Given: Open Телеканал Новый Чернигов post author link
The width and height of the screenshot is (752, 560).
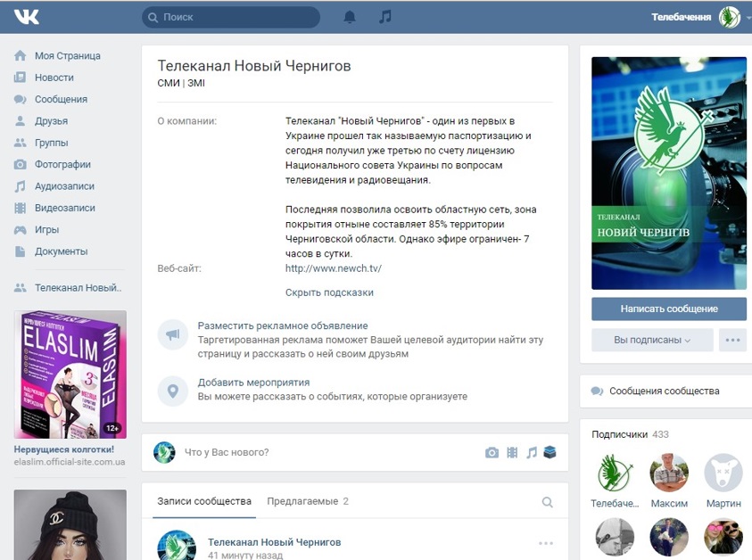Looking at the screenshot, I should (275, 542).
